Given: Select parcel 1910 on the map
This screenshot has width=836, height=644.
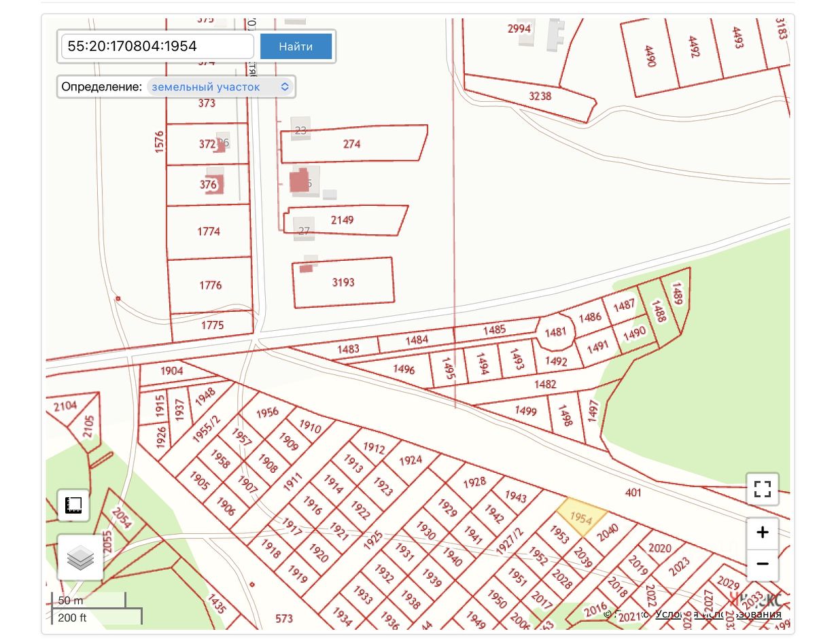Looking at the screenshot, I should click(x=310, y=427).
